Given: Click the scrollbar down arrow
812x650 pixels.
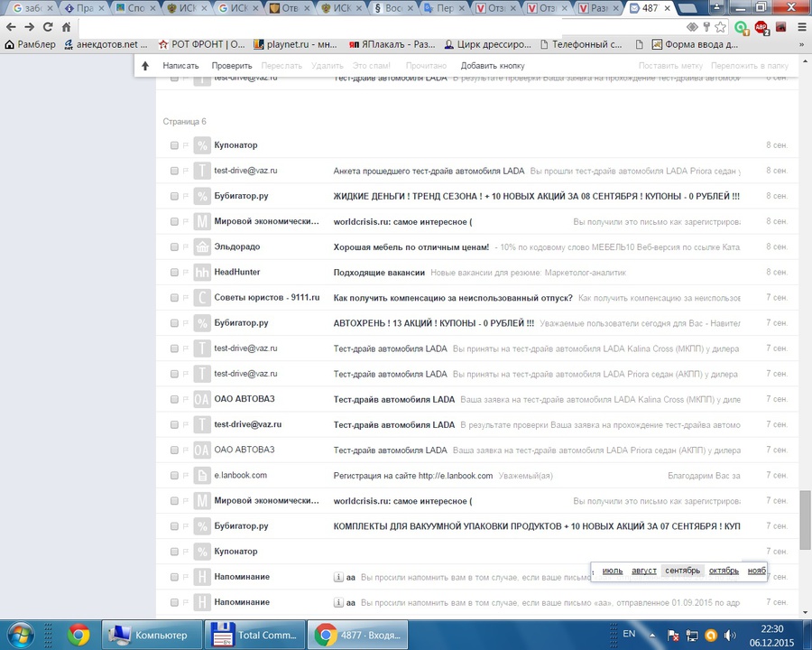Looking at the screenshot, I should pos(805,612).
